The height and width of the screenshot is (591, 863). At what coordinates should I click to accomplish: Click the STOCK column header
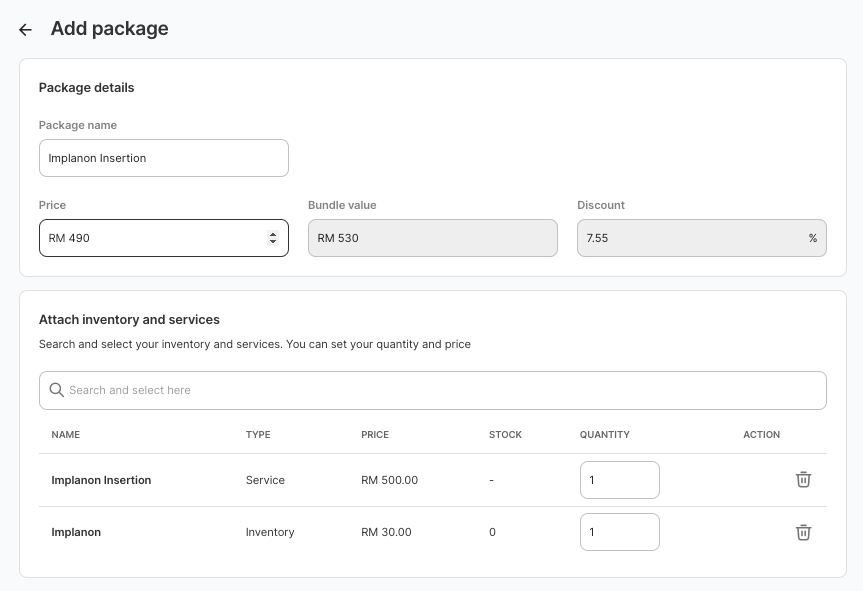coord(505,435)
